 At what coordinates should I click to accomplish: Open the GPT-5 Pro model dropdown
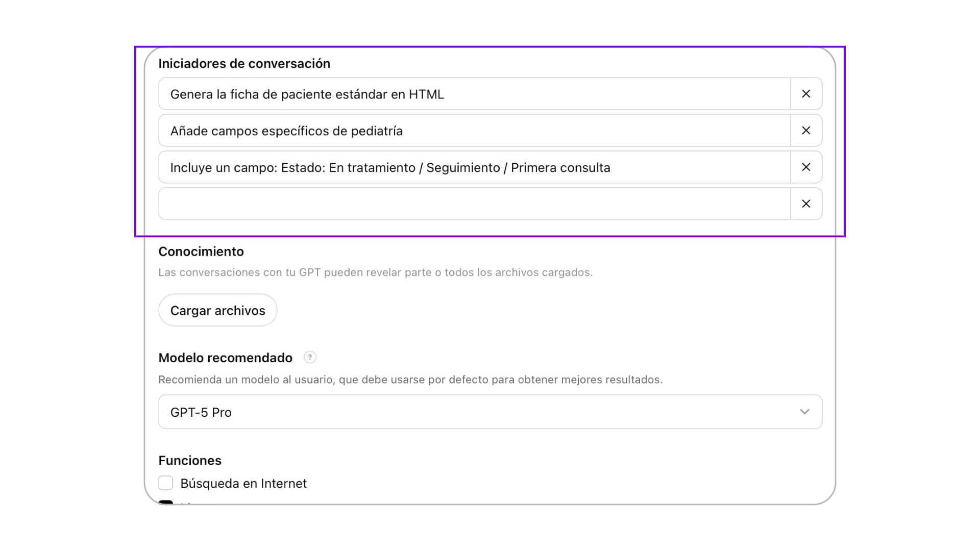[480, 412]
